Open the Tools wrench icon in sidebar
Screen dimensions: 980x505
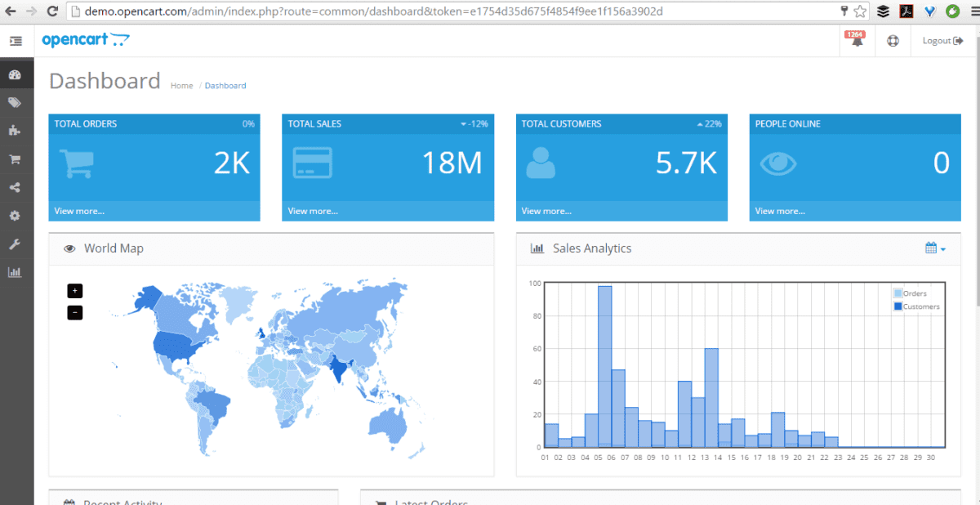pos(15,244)
